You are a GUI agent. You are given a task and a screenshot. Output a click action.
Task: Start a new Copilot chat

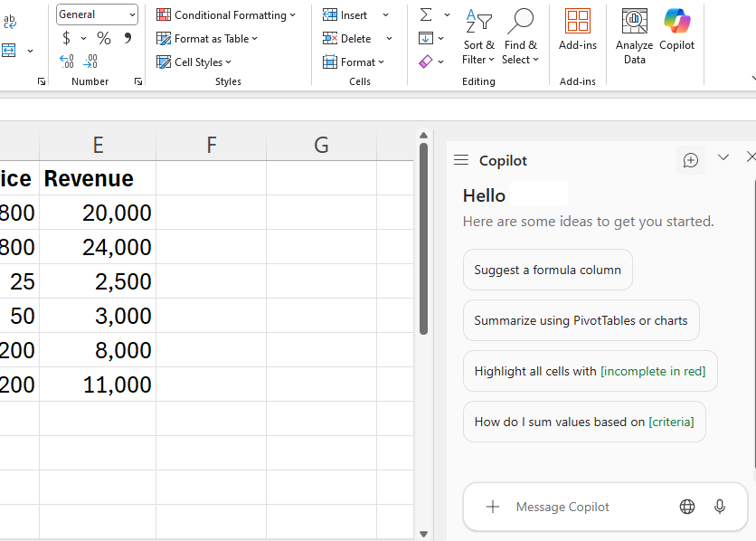coord(691,160)
